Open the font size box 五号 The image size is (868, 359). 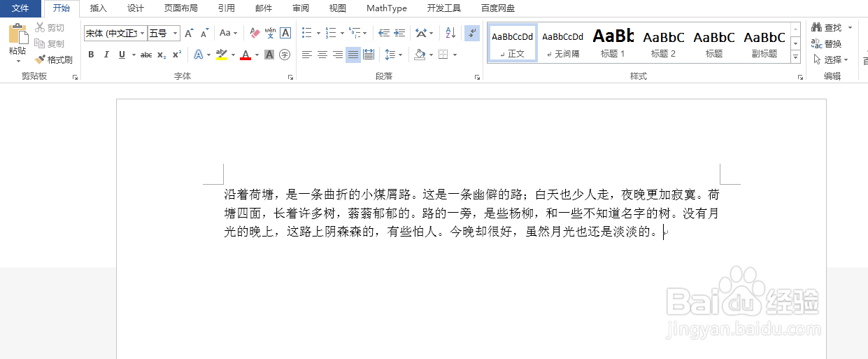[x=164, y=33]
